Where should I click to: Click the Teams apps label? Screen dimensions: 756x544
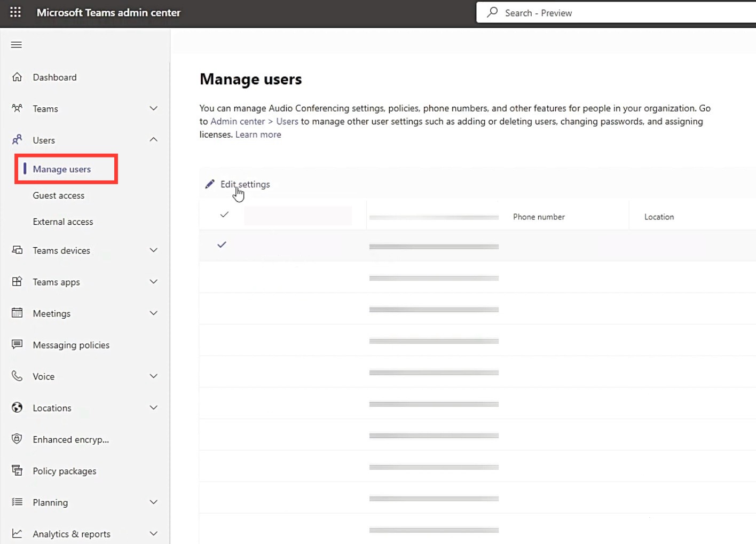(56, 282)
